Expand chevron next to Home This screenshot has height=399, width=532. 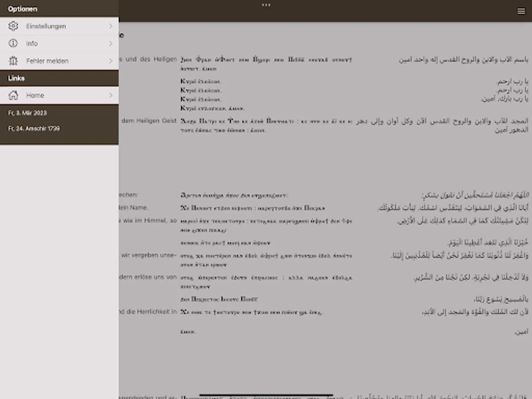coord(111,95)
